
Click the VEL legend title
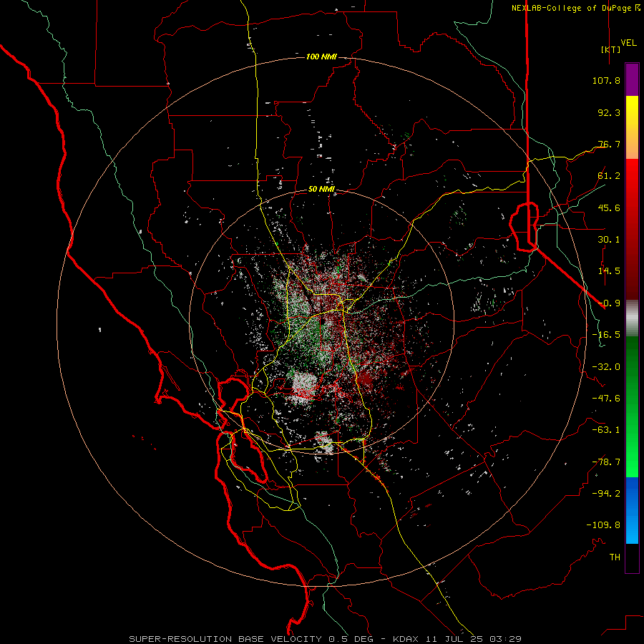point(628,43)
